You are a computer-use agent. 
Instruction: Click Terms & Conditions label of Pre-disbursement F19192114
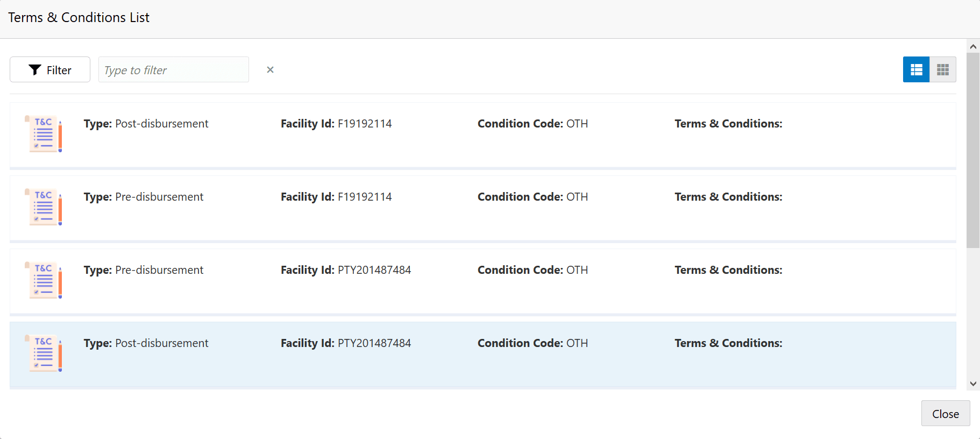click(x=728, y=197)
